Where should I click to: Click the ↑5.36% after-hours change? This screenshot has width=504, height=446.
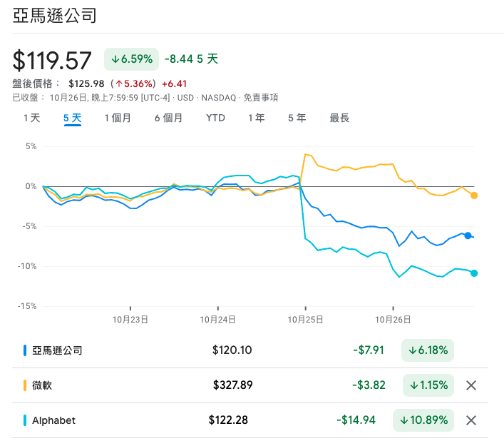[x=134, y=84]
